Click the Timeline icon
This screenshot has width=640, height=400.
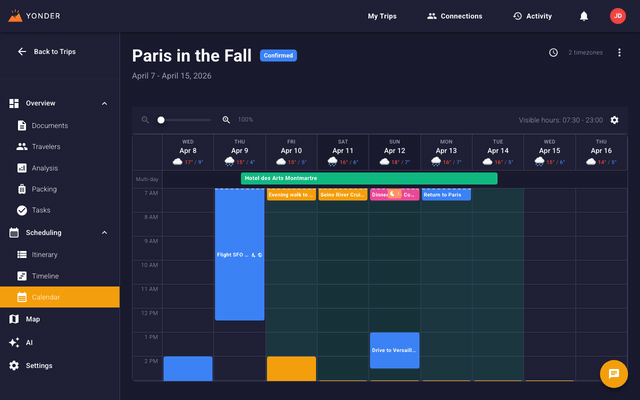click(22, 276)
